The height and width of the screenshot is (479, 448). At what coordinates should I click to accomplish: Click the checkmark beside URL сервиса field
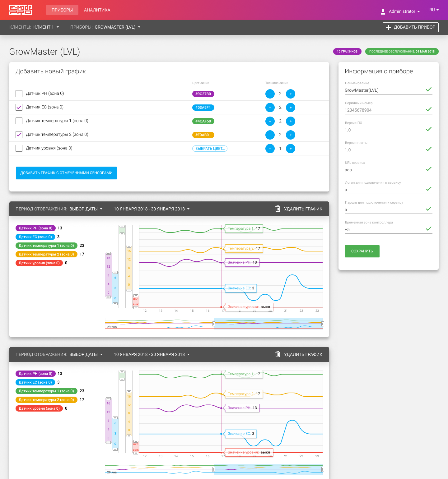point(429,169)
